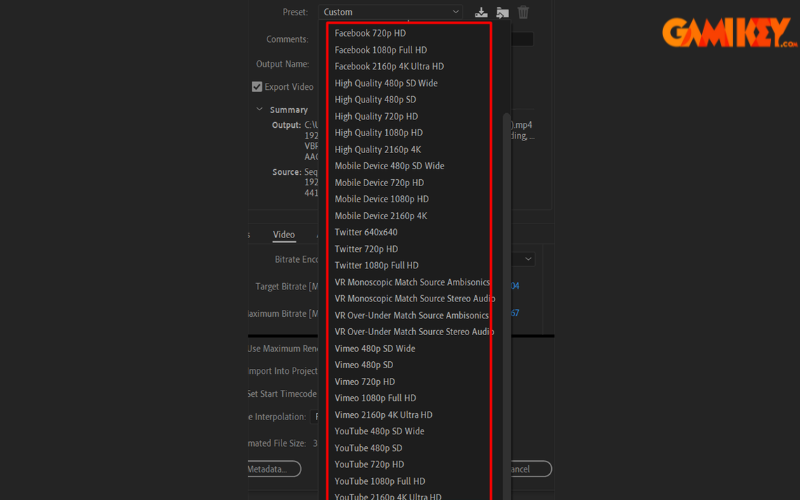Select the YouTube 1080p Full HD preset
800x500 pixels.
(x=379, y=481)
